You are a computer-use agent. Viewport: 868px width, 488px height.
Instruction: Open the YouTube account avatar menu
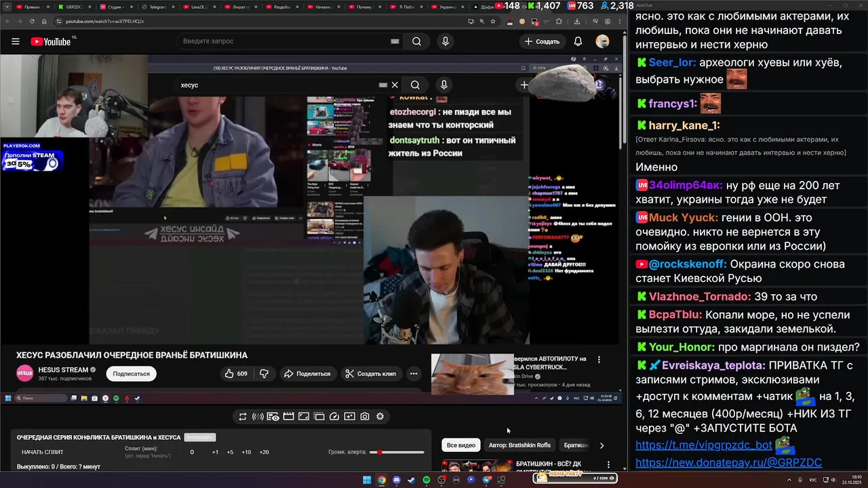pyautogui.click(x=602, y=41)
